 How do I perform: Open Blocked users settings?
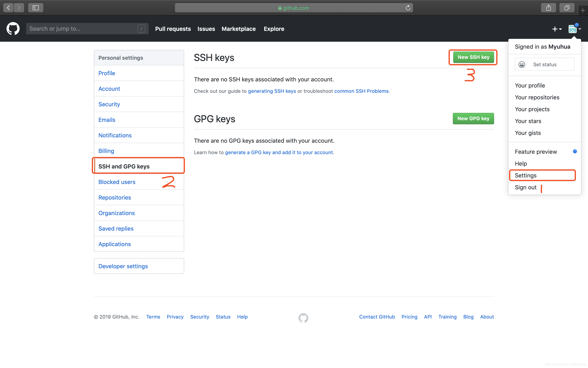[x=139, y=182]
